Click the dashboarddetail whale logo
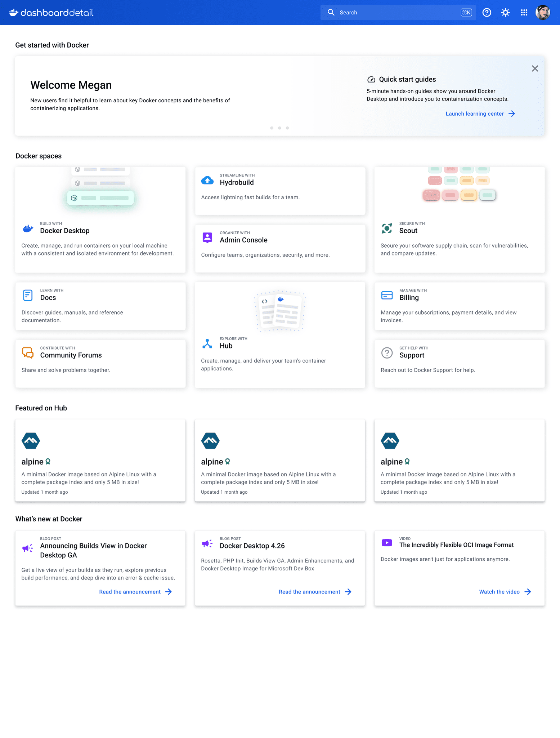560x738 pixels. (51, 13)
